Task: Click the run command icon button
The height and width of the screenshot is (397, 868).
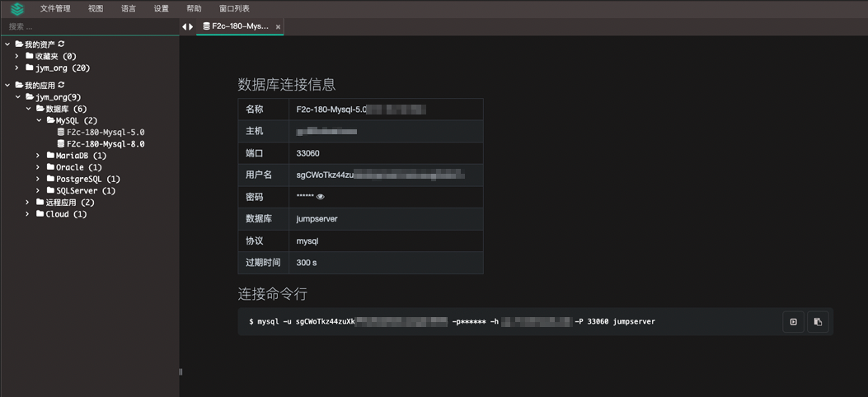Action: pyautogui.click(x=793, y=322)
